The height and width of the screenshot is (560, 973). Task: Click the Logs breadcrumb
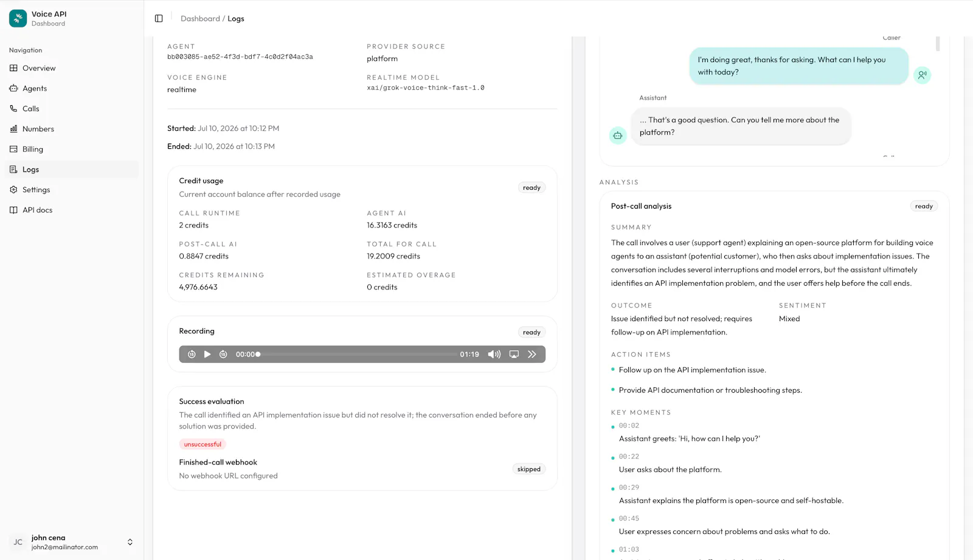coord(236,19)
